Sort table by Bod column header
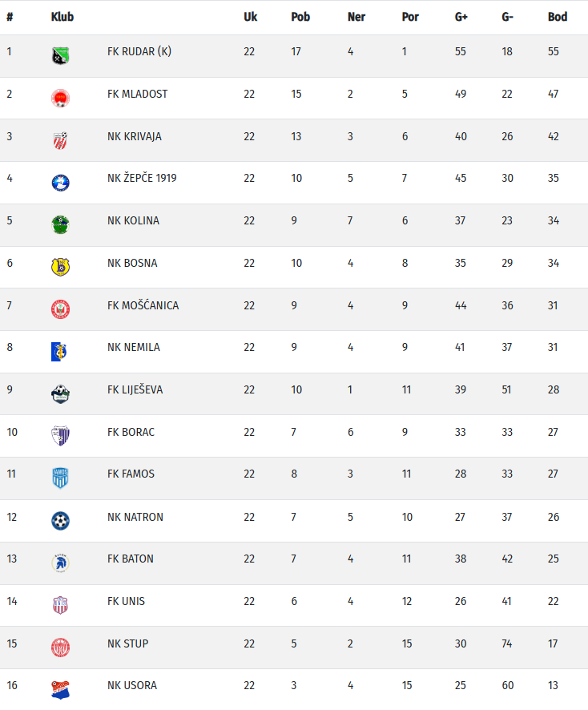The width and height of the screenshot is (588, 710). pyautogui.click(x=557, y=17)
